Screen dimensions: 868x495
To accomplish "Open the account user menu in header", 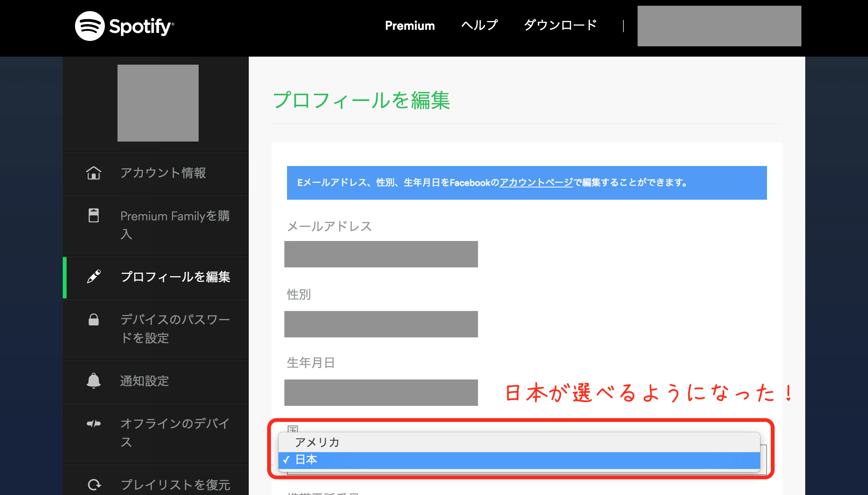I will 719,26.
